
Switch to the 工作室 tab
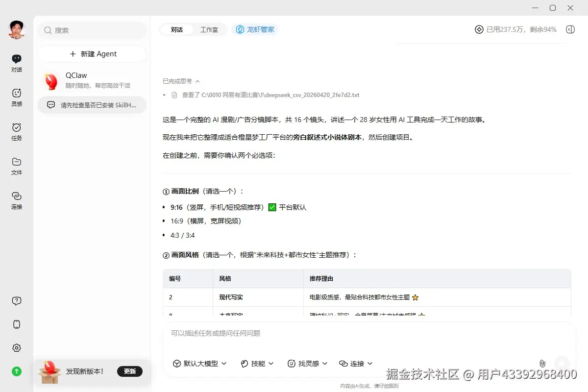210,29
